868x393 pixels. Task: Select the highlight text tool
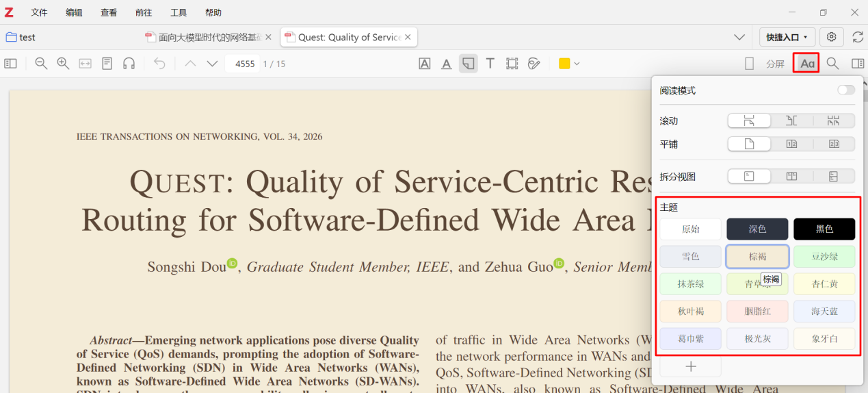(x=425, y=64)
